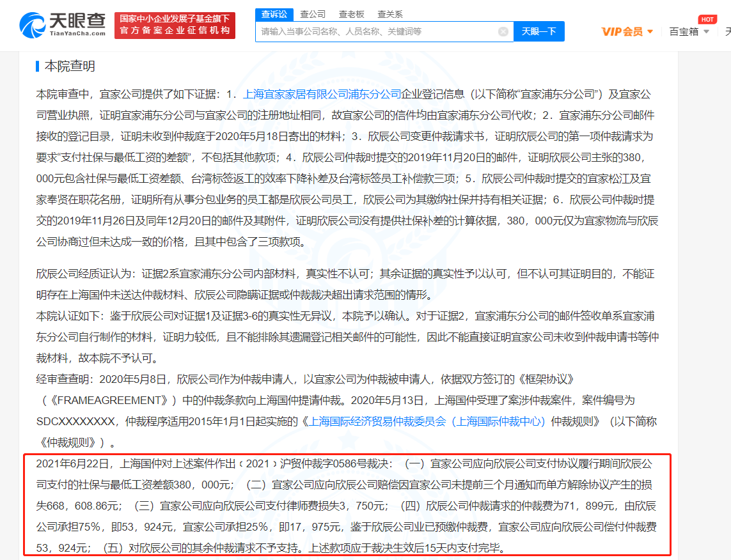Viewport: 731px width, 560px height.
Task: Clear the search box with the X icon
Action: [x=503, y=31]
